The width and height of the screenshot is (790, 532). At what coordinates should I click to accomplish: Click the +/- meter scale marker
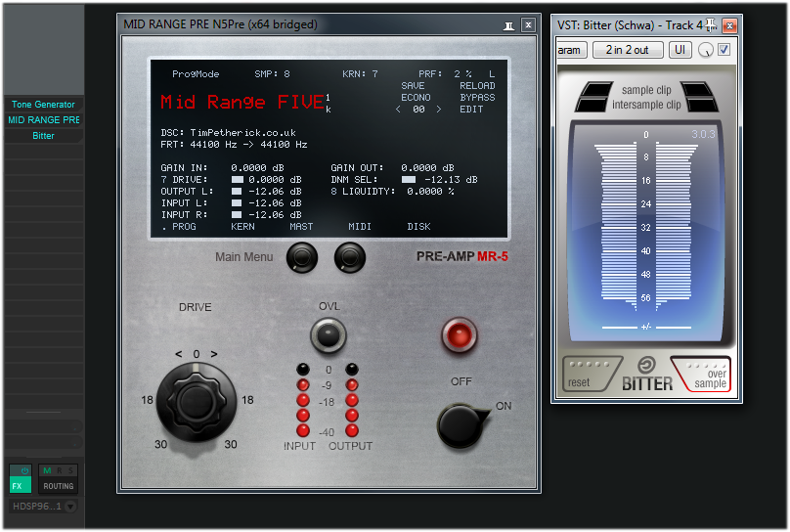click(646, 327)
